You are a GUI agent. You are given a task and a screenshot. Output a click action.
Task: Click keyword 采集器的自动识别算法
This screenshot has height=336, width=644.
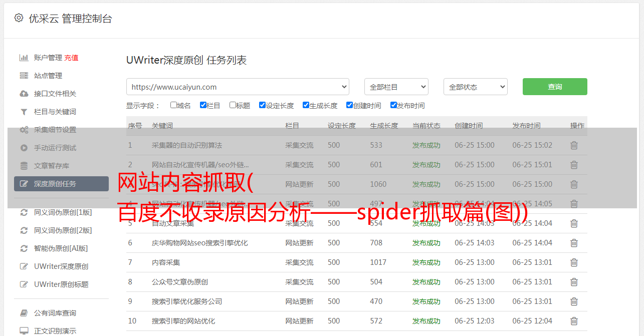click(x=187, y=145)
